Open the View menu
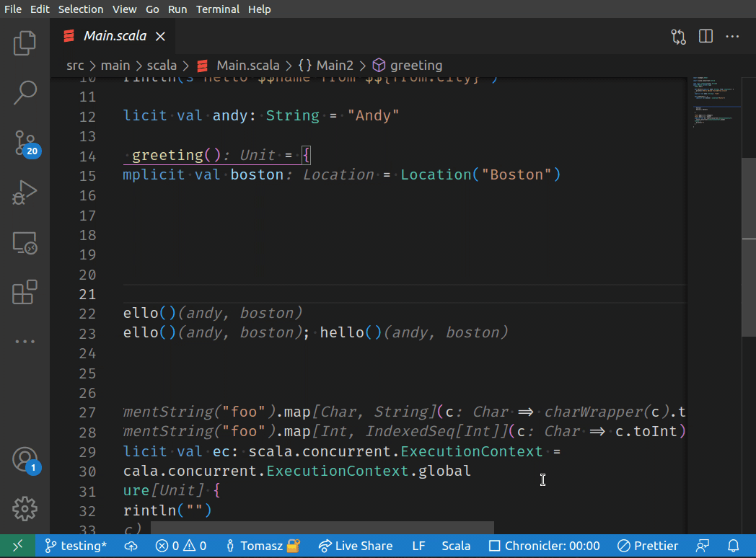The width and height of the screenshot is (756, 558). point(124,9)
